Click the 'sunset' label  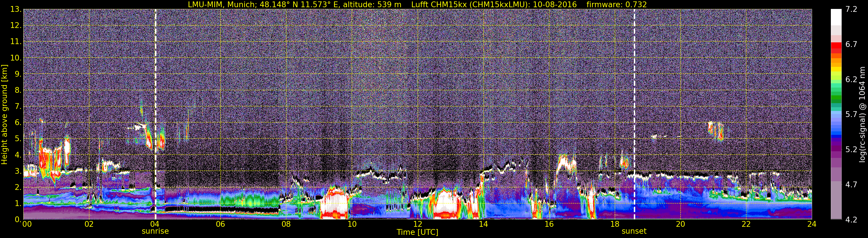click(634, 231)
